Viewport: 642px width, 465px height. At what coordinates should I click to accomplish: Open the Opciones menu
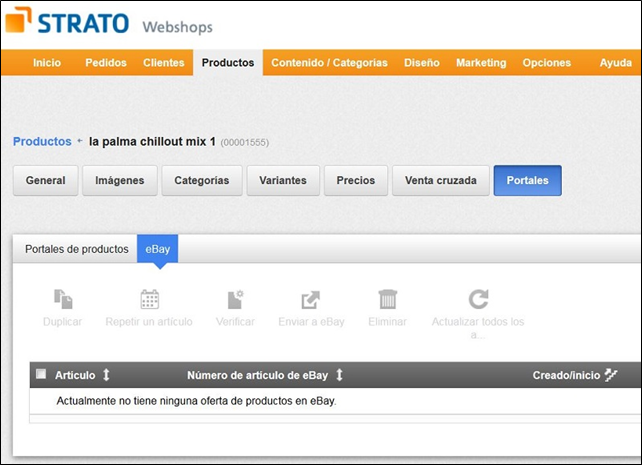[547, 63]
